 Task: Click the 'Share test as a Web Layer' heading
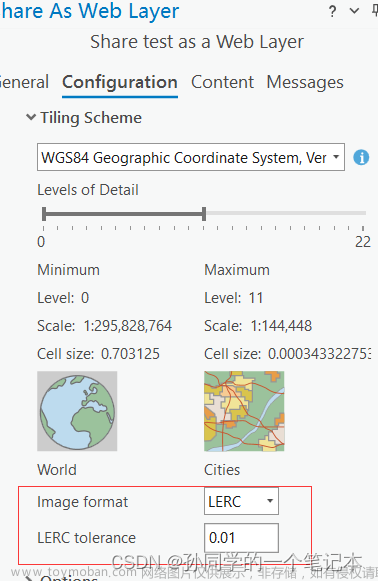point(197,42)
